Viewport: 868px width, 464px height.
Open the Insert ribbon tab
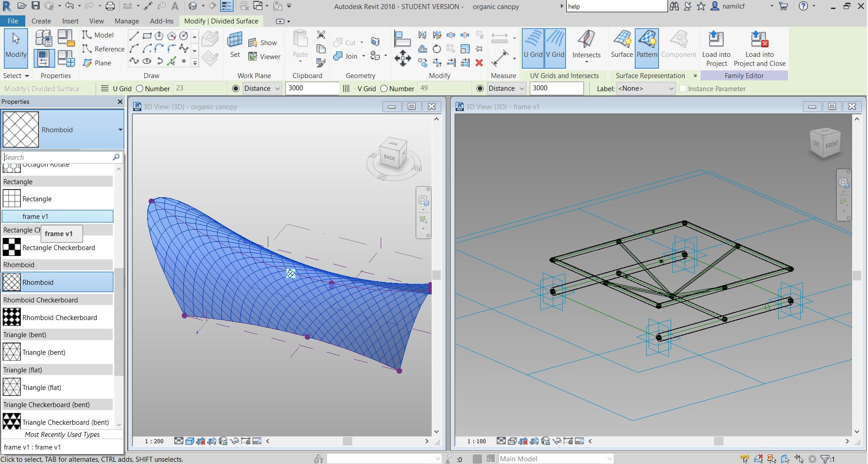tap(70, 21)
